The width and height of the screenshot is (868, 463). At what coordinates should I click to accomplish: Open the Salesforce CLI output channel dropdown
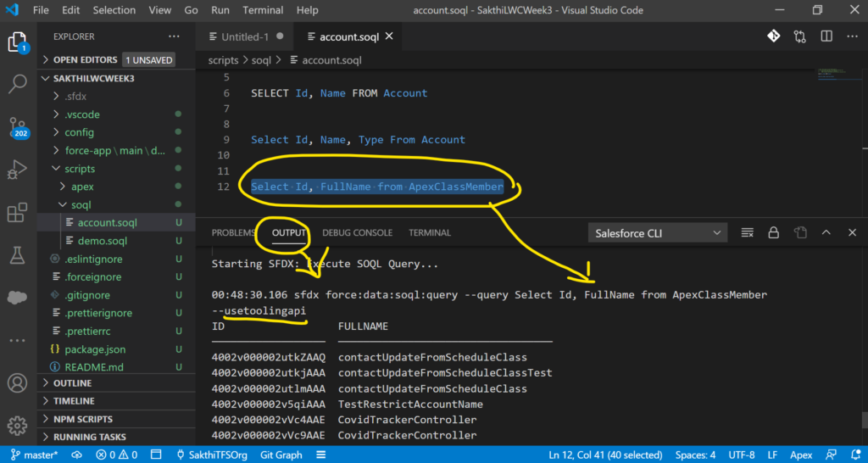click(x=658, y=232)
